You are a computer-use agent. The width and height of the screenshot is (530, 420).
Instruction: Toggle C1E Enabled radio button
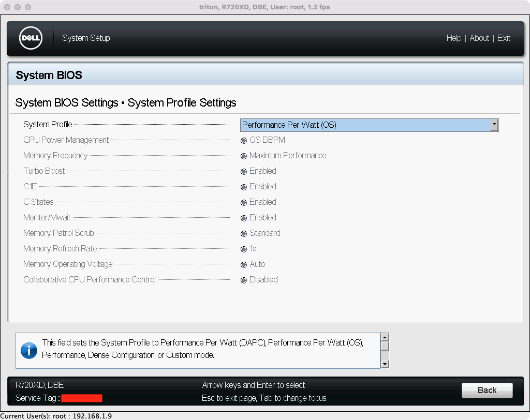[244, 187]
